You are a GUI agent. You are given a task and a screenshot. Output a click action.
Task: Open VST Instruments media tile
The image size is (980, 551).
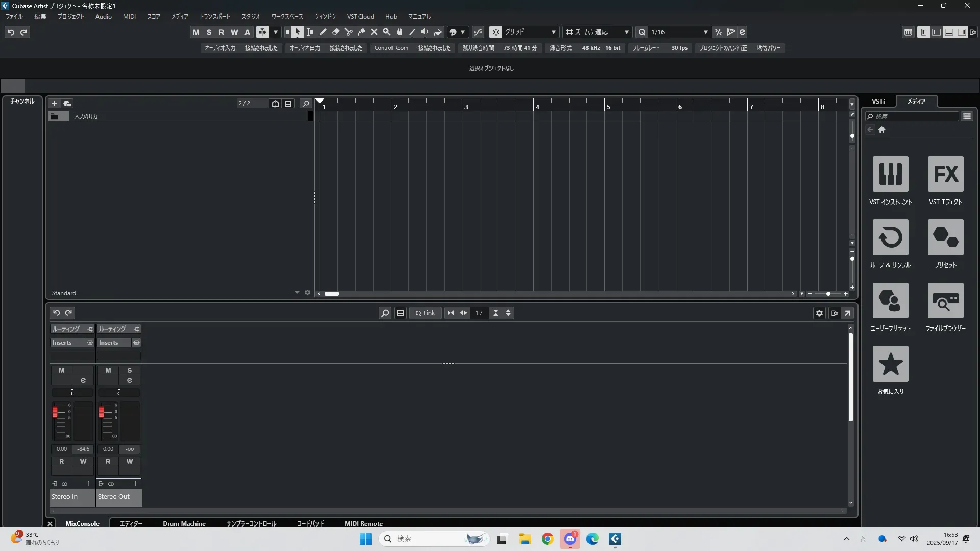point(890,174)
